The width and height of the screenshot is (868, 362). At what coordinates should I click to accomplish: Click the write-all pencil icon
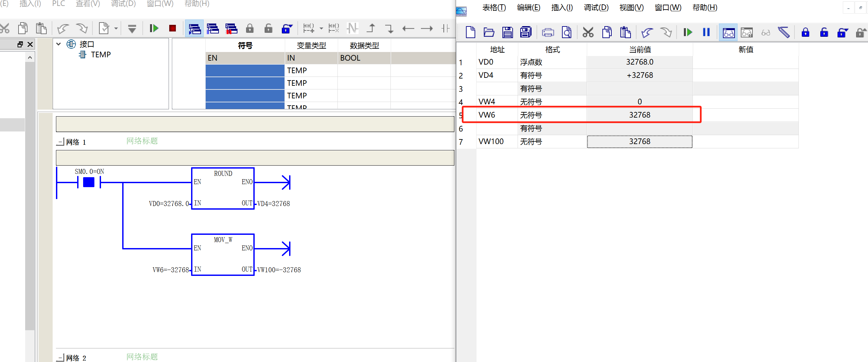tap(784, 32)
